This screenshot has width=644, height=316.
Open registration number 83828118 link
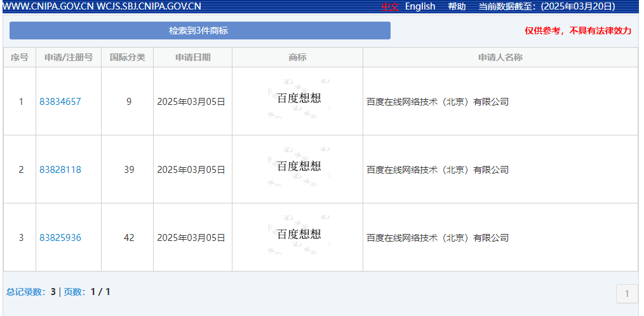(60, 170)
